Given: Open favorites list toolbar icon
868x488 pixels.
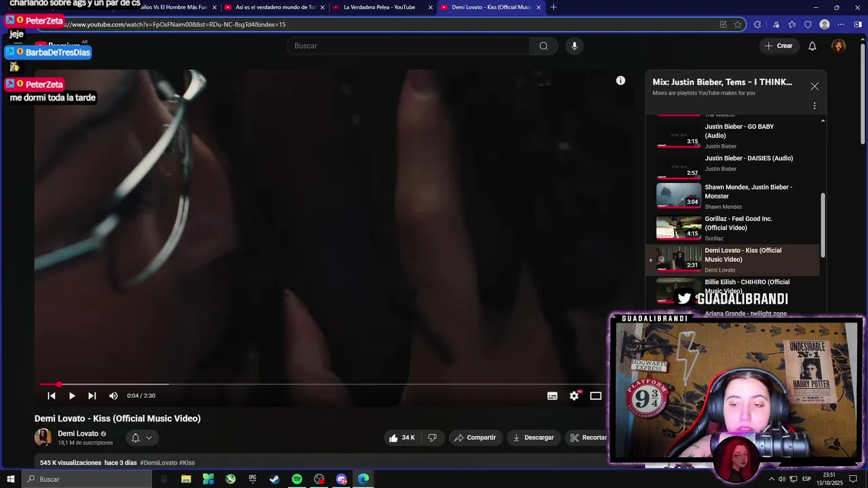Looking at the screenshot, I should [x=792, y=24].
